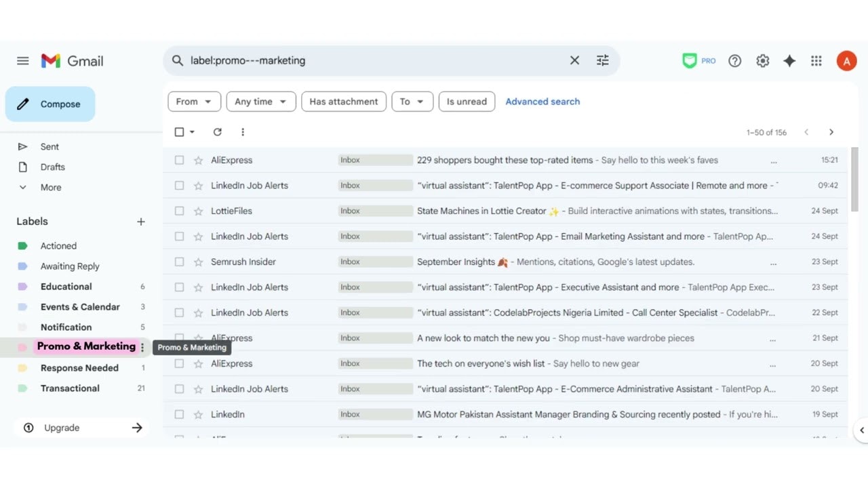Open the Help menu

pyautogui.click(x=735, y=60)
